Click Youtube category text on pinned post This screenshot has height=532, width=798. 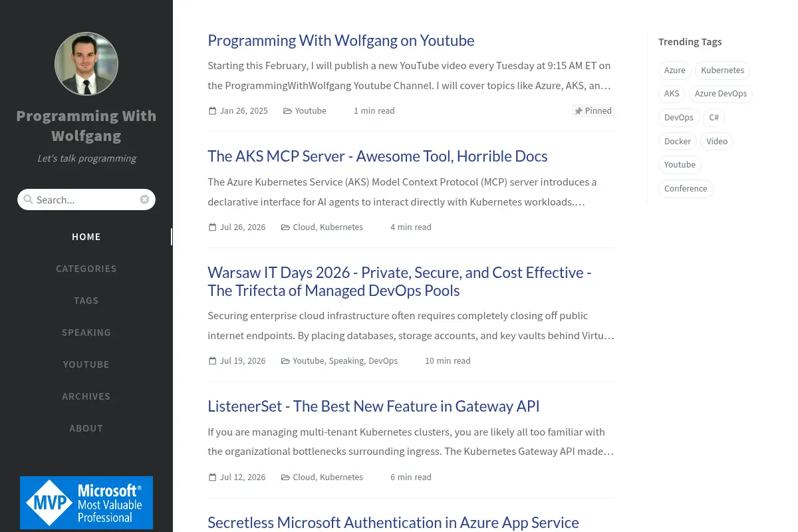pos(311,111)
